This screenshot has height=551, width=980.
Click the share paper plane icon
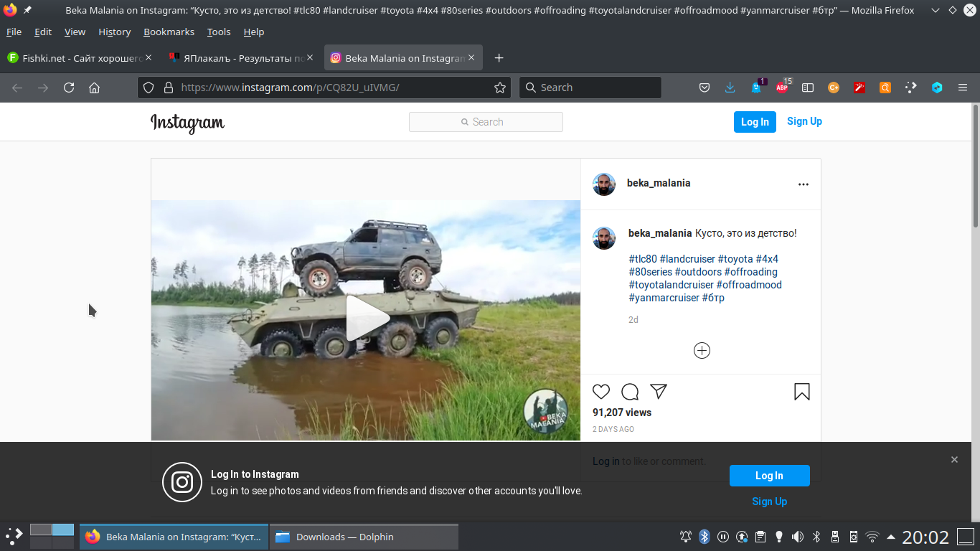tap(659, 391)
